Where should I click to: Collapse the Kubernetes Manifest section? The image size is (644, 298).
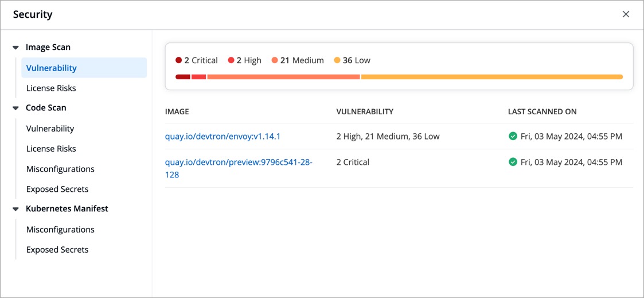click(16, 209)
